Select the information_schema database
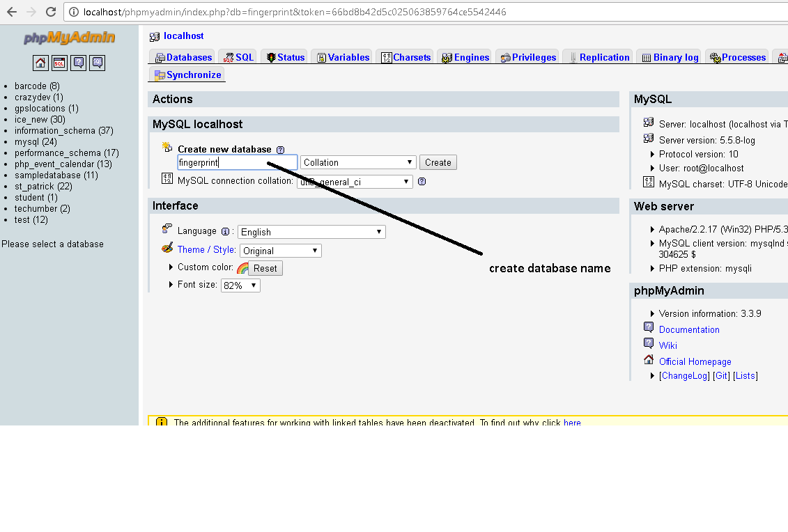The width and height of the screenshot is (788, 532). 64,131
